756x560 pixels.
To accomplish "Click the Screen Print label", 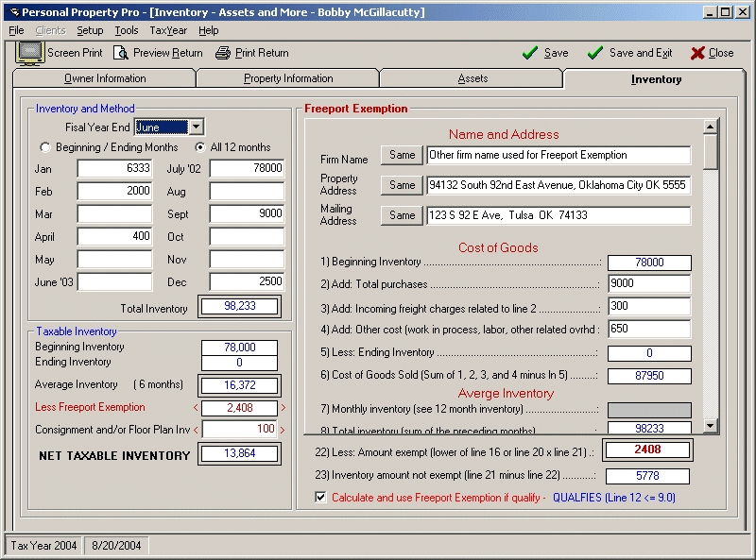I will (x=75, y=53).
